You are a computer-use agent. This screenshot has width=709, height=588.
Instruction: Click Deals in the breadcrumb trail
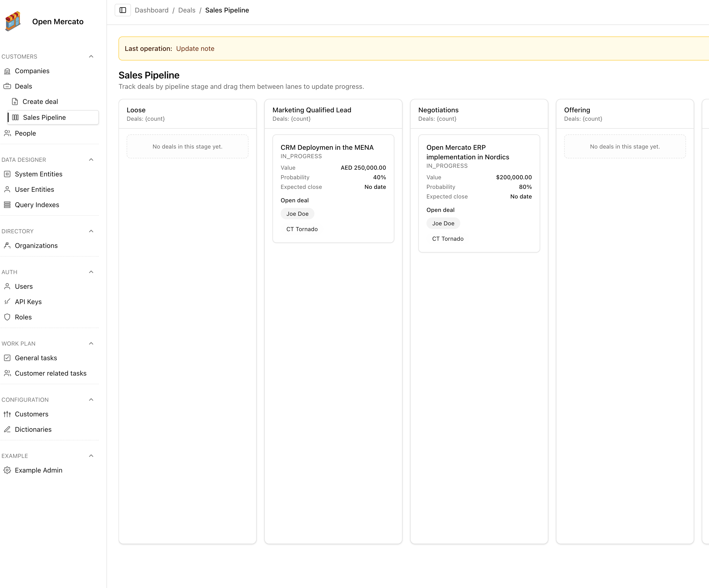click(x=187, y=10)
